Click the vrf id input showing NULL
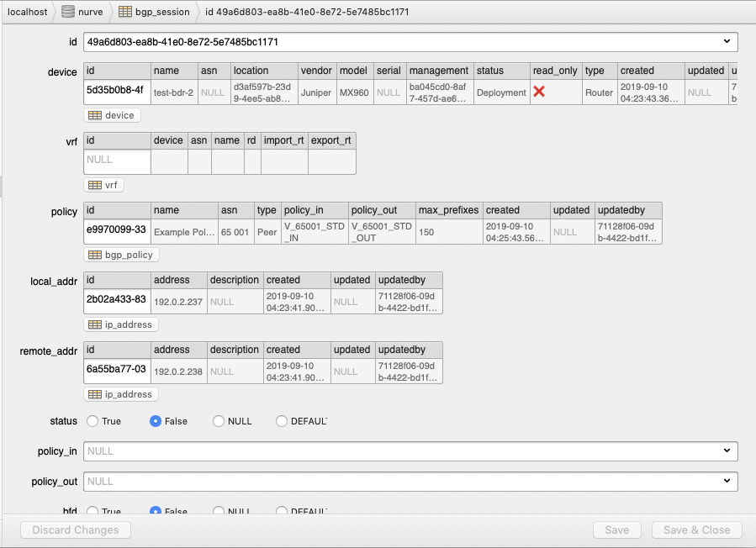 click(116, 160)
